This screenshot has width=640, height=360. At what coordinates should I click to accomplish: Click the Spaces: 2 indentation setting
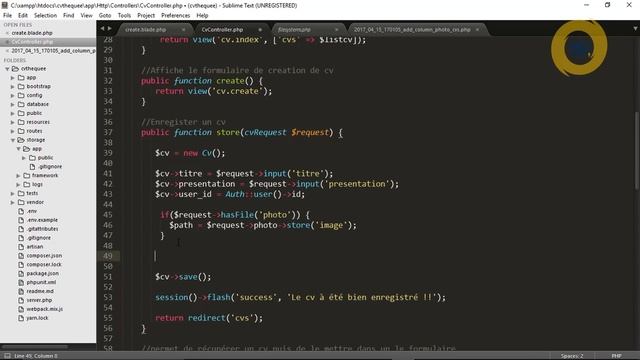pyautogui.click(x=572, y=356)
